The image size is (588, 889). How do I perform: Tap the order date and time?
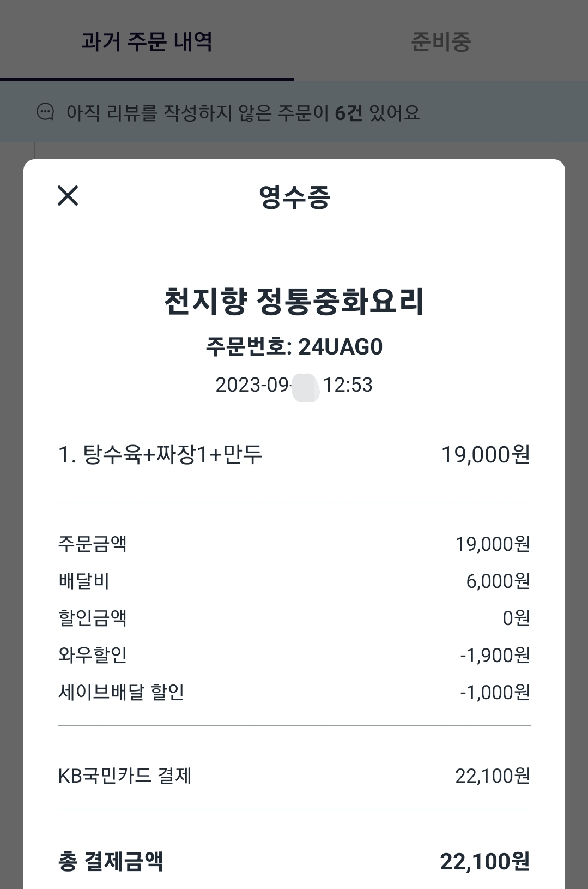294,385
